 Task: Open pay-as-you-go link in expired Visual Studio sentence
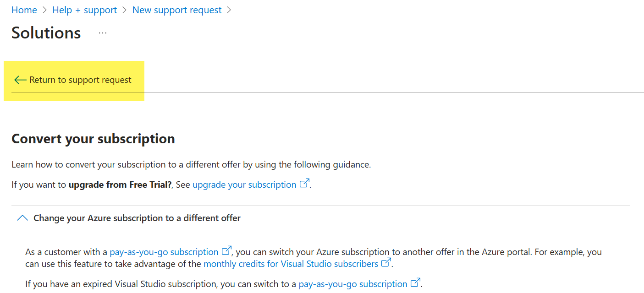(353, 284)
